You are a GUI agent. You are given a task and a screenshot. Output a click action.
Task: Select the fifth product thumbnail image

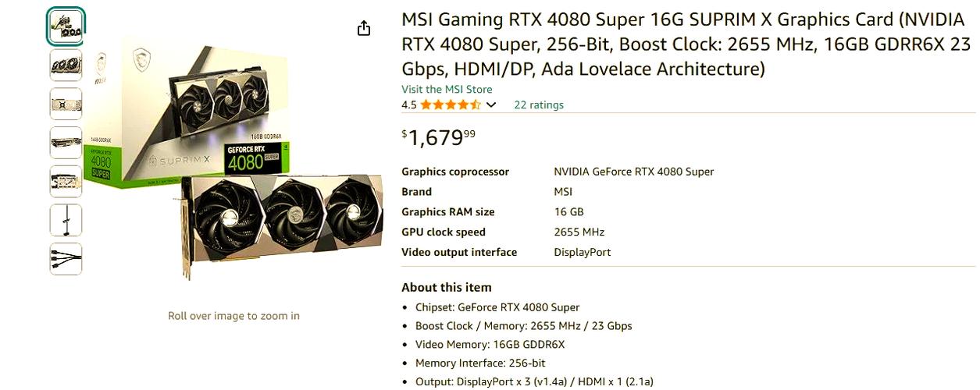66,181
